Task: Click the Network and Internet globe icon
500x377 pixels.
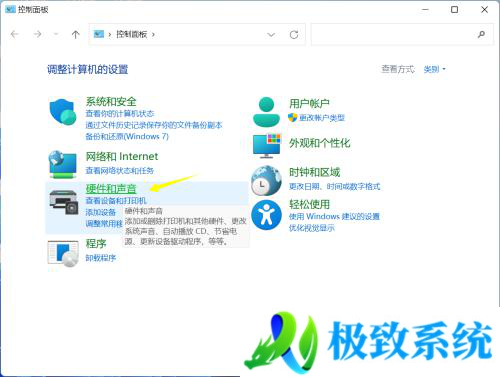Action: pyautogui.click(x=62, y=164)
